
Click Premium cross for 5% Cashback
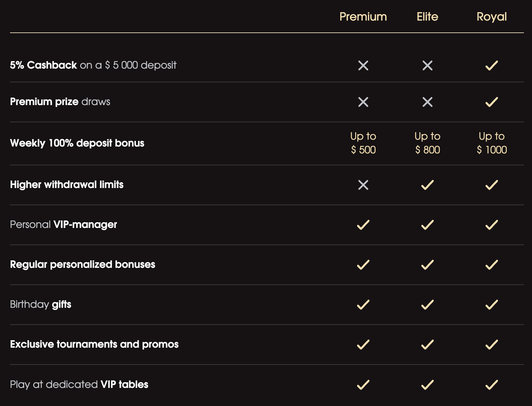click(x=363, y=65)
